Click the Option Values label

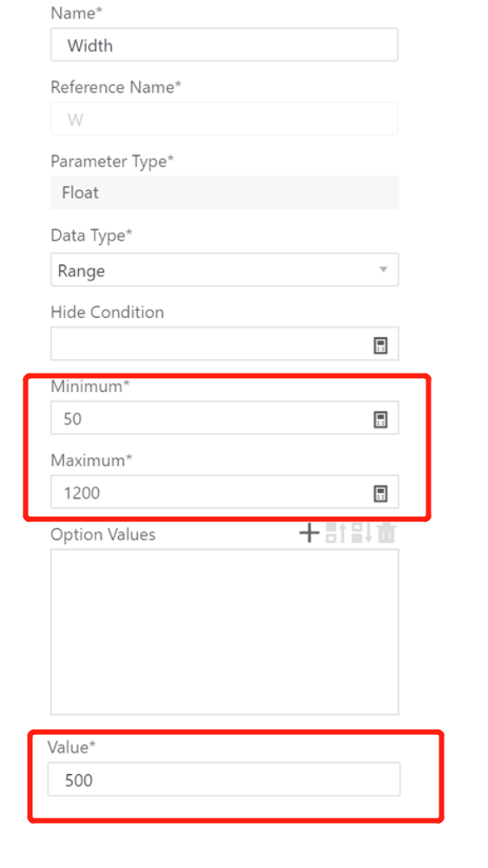(103, 534)
